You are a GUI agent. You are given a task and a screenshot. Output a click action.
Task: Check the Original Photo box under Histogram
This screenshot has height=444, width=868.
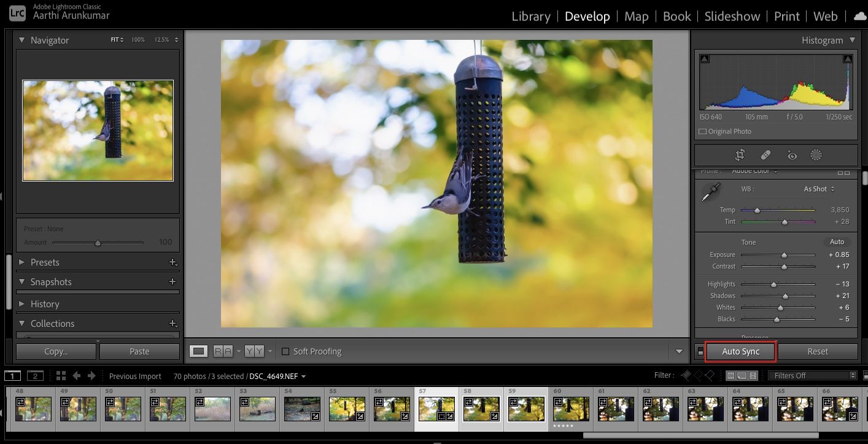coord(702,131)
